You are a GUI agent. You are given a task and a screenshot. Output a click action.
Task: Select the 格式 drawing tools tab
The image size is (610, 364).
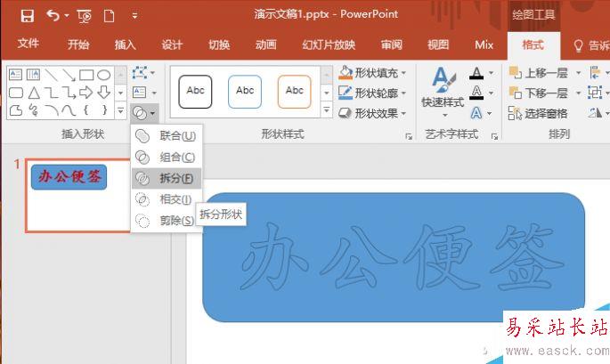[x=533, y=44]
